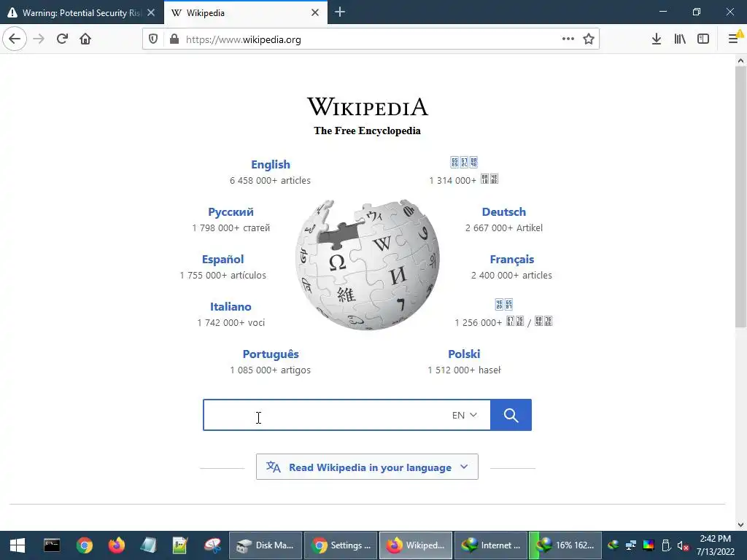Bookmark this page with the star
Screen dimensions: 747x560
tap(589, 39)
